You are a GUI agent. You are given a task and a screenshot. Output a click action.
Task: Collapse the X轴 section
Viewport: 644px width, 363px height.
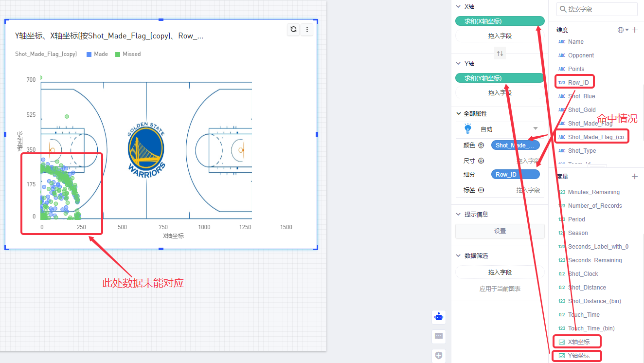tap(458, 7)
